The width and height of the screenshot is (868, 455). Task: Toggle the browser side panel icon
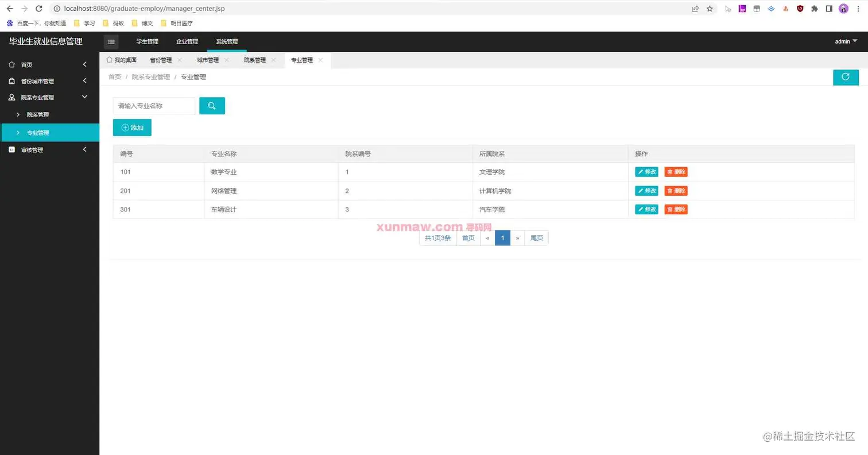coord(829,9)
